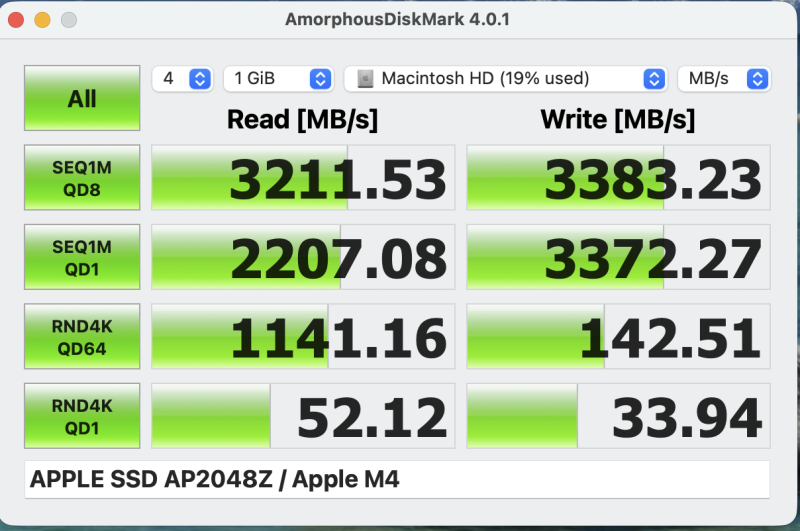This screenshot has height=531, width=800.
Task: Run all benchmarks with the All button
Action: (82, 98)
